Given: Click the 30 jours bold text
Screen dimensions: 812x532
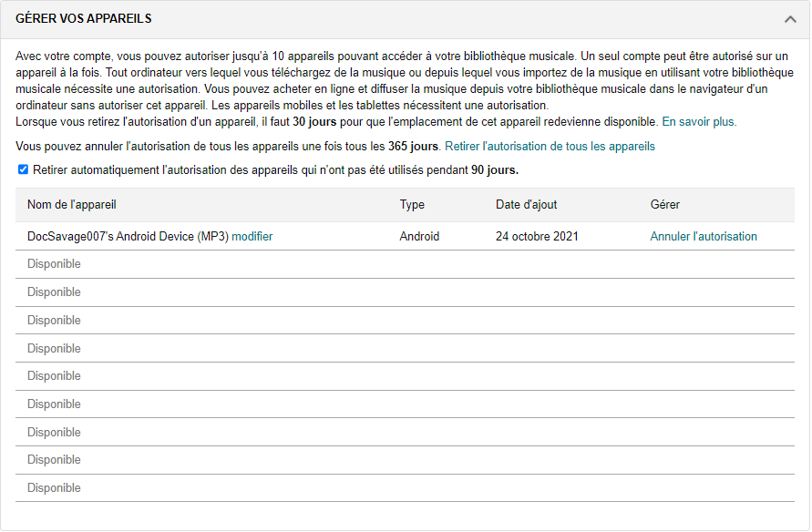Looking at the screenshot, I should pyautogui.click(x=314, y=122).
